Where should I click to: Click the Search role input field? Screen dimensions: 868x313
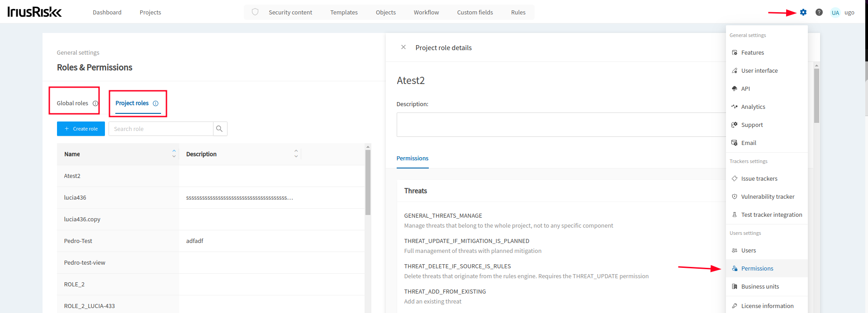point(161,129)
